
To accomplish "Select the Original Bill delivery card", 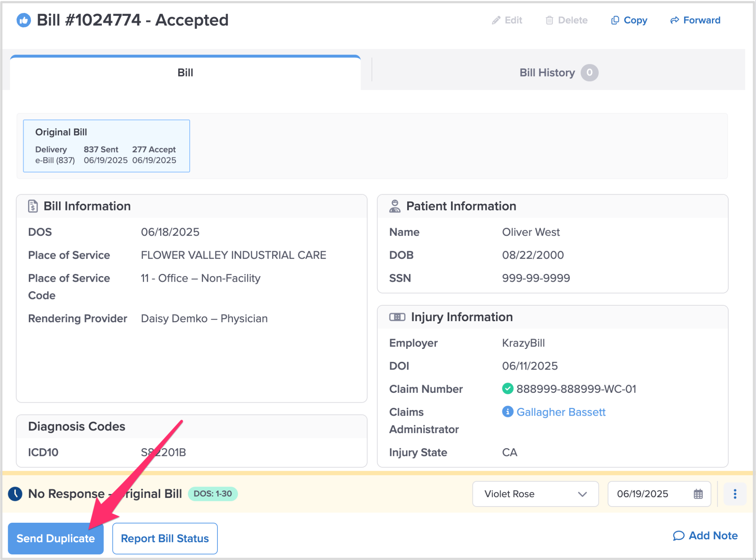I will [106, 146].
